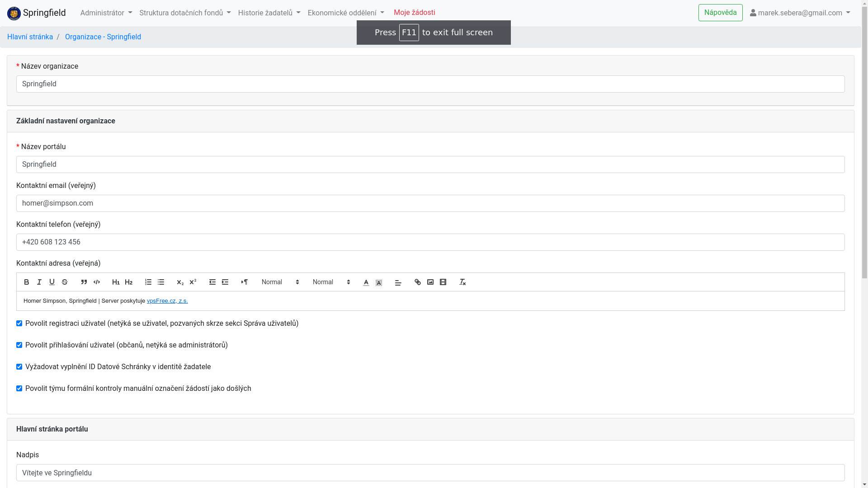Open the text color picker icon

point(366,282)
